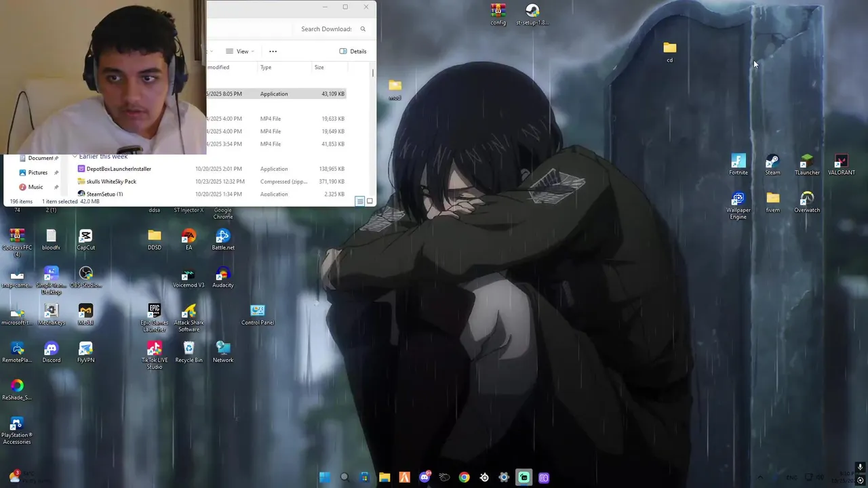Open the ReShade setup icon

pyautogui.click(x=17, y=390)
